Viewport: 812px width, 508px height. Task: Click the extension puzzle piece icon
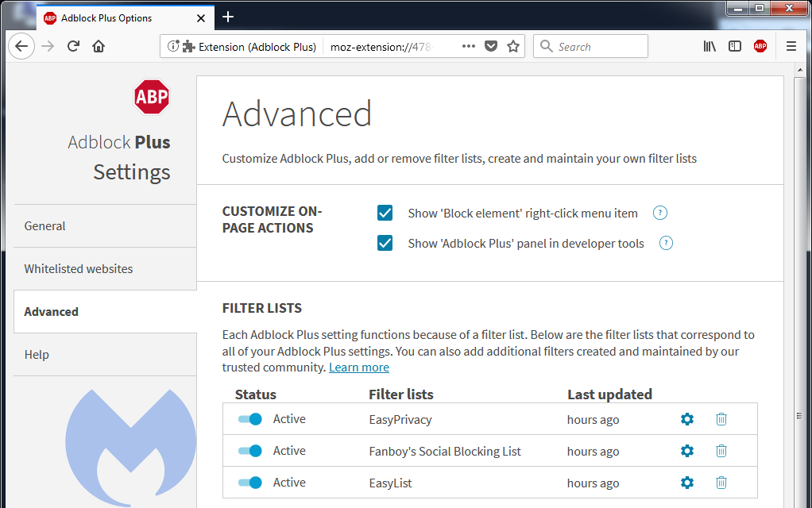coord(188,47)
